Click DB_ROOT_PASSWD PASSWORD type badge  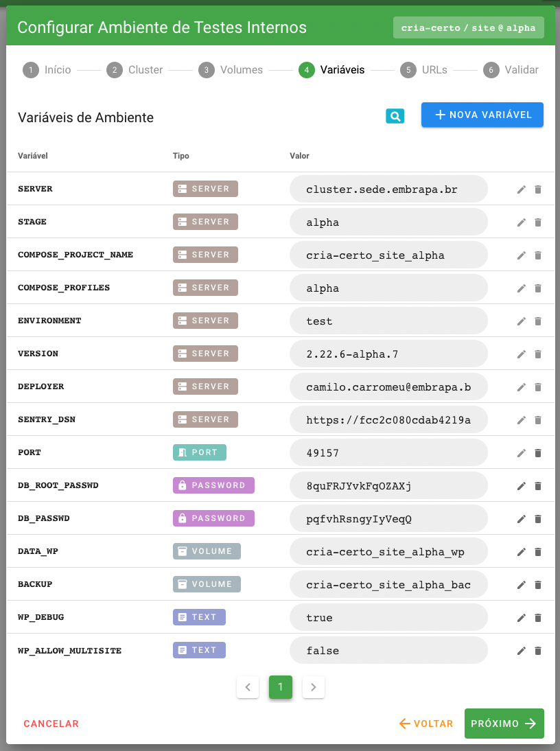213,485
